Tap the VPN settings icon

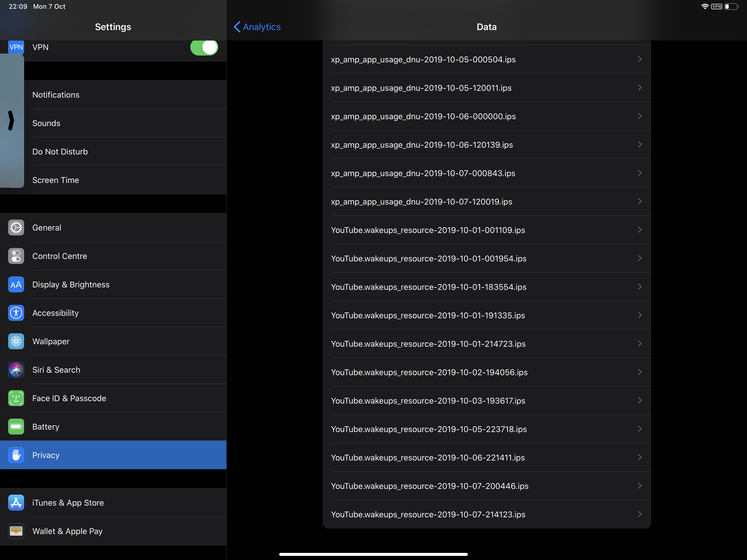pos(16,47)
